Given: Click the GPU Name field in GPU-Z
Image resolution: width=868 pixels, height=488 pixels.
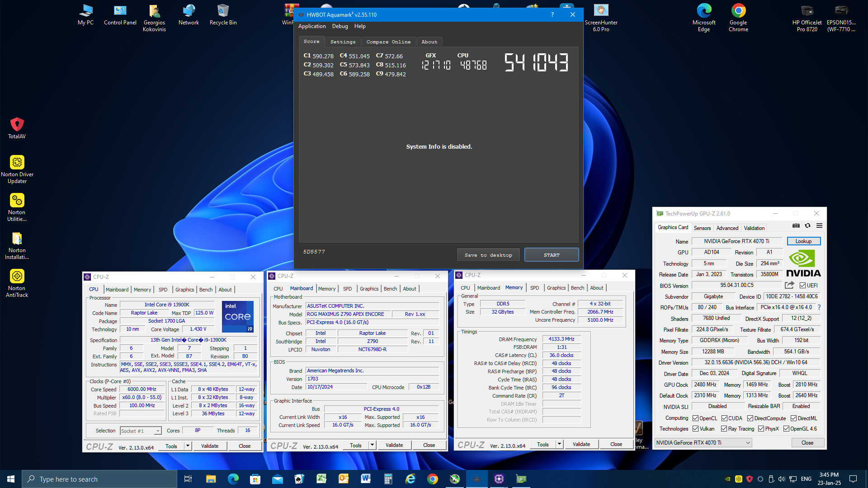Looking at the screenshot, I should tap(736, 241).
